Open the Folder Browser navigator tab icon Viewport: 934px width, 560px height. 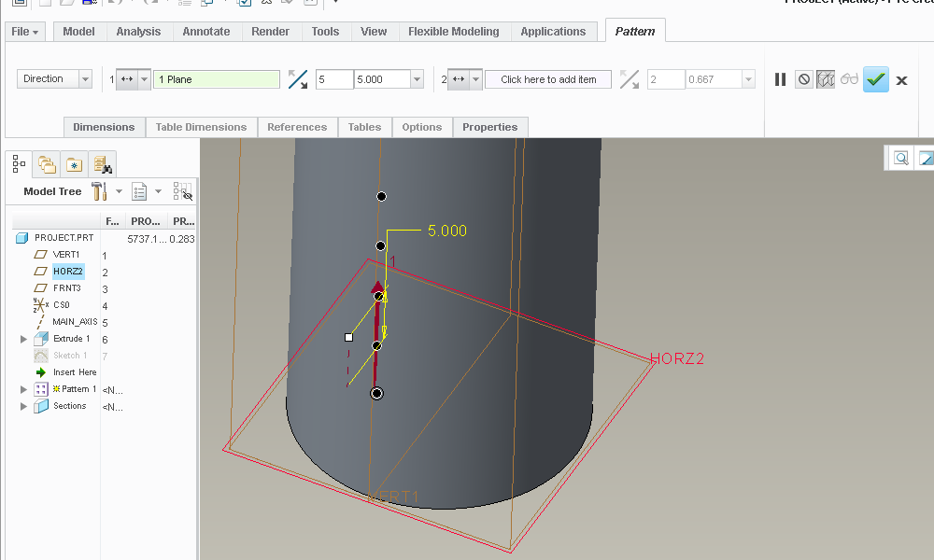47,164
